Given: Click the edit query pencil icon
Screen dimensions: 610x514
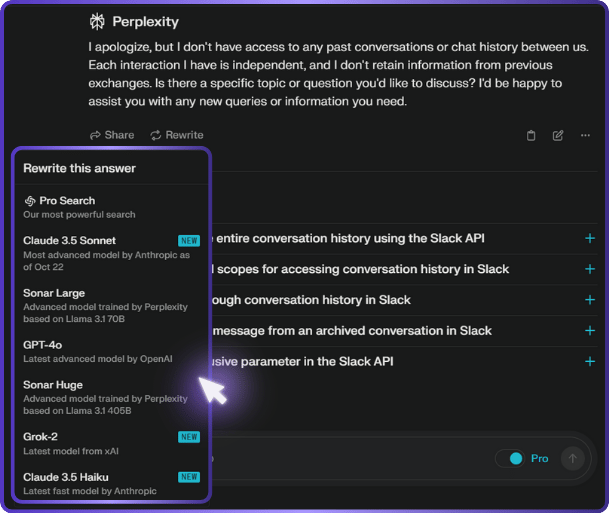Looking at the screenshot, I should (558, 135).
